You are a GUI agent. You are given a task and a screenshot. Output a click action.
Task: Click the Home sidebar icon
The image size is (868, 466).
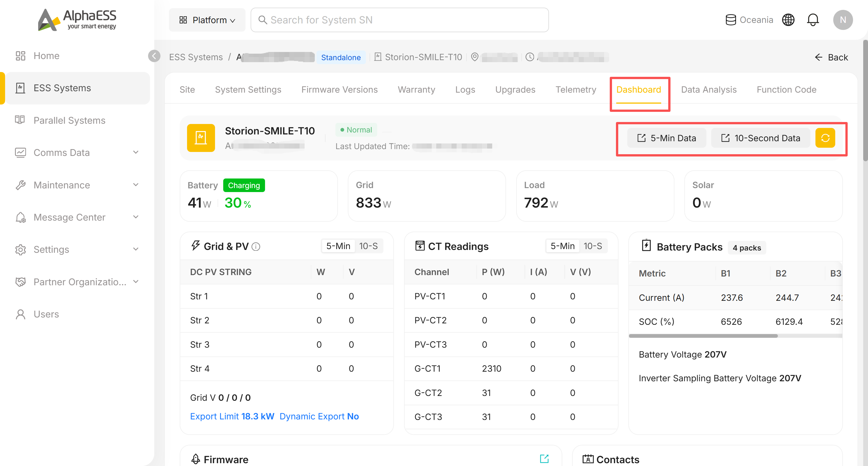21,56
